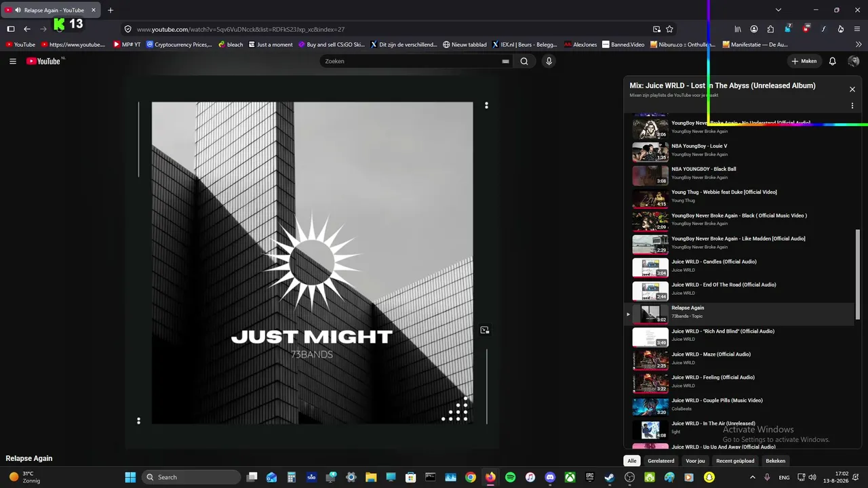Open the Firefox library icon
Image resolution: width=868 pixels, height=488 pixels.
[x=738, y=29]
